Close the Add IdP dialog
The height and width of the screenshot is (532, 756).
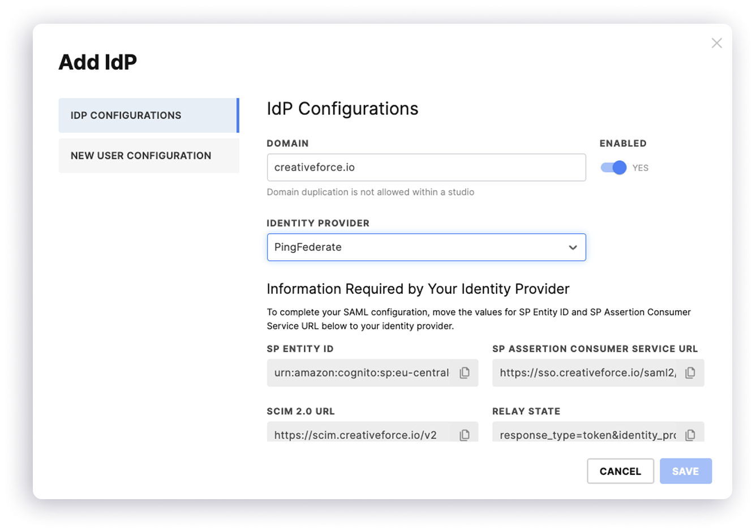(x=716, y=43)
